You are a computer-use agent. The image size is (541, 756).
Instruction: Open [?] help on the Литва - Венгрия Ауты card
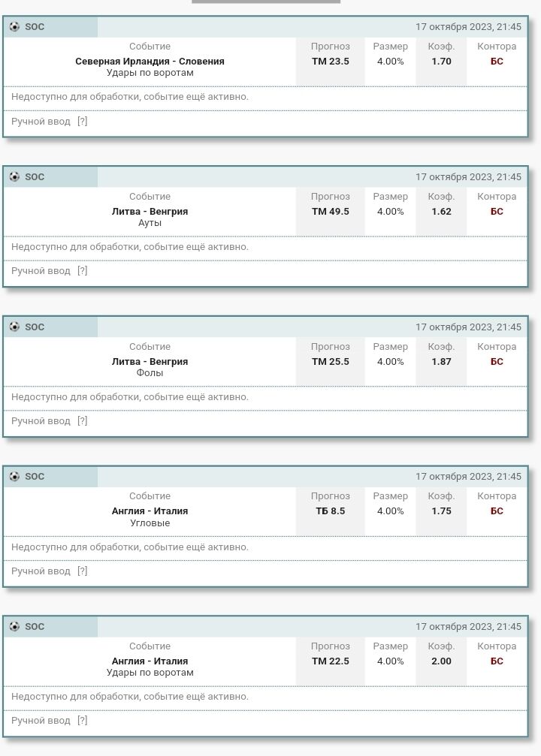(83, 271)
